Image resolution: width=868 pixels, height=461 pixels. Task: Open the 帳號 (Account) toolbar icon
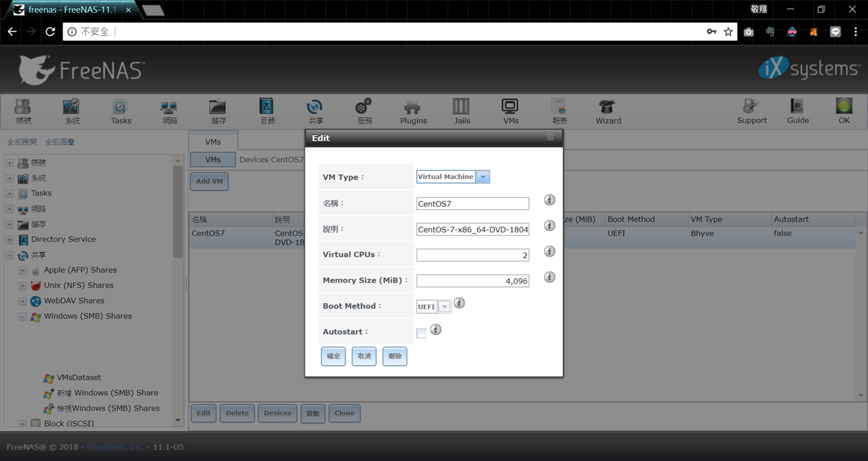pos(23,111)
